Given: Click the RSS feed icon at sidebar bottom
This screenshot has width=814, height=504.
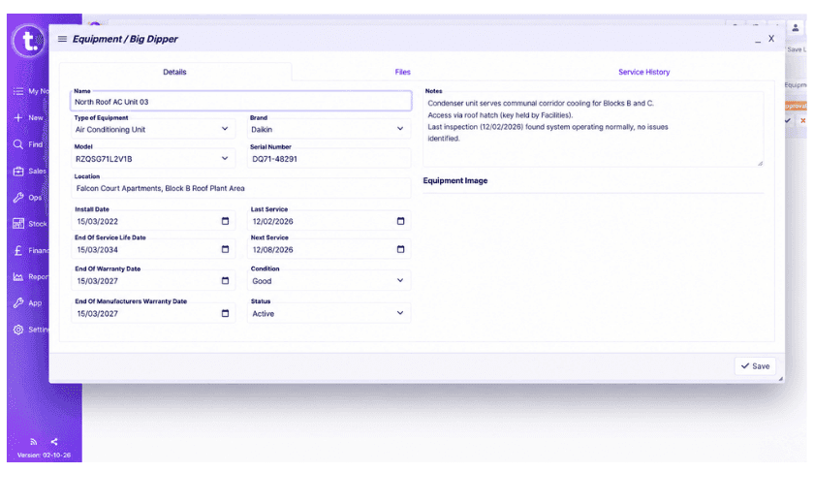Looking at the screenshot, I should pyautogui.click(x=33, y=442).
